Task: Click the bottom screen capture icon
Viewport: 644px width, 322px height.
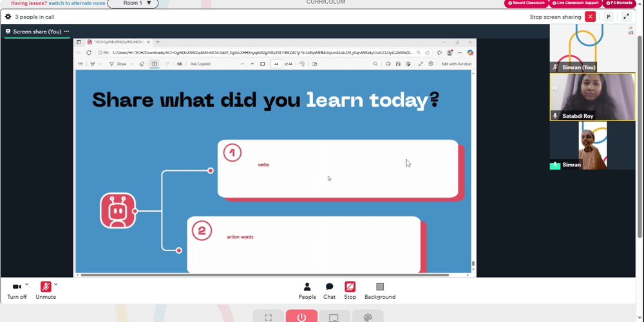Action: (x=334, y=317)
